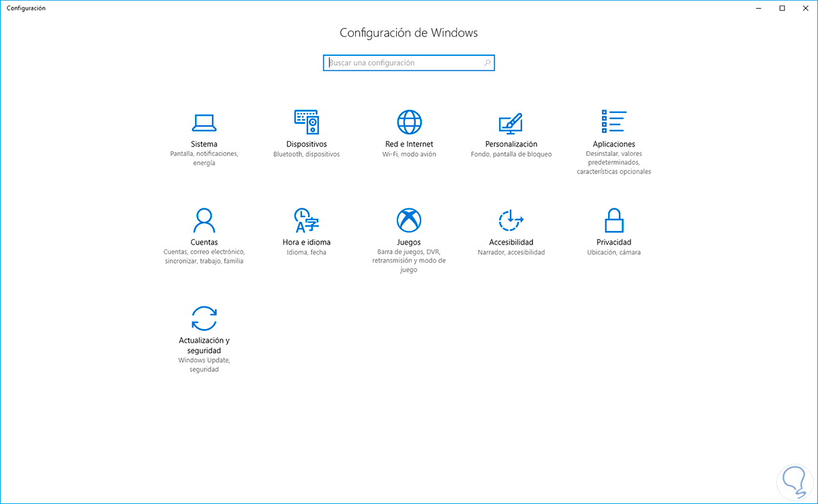The image size is (818, 504).
Task: Click 'Cuentas, correo electrónico, sincronizar' description
Action: [204, 257]
